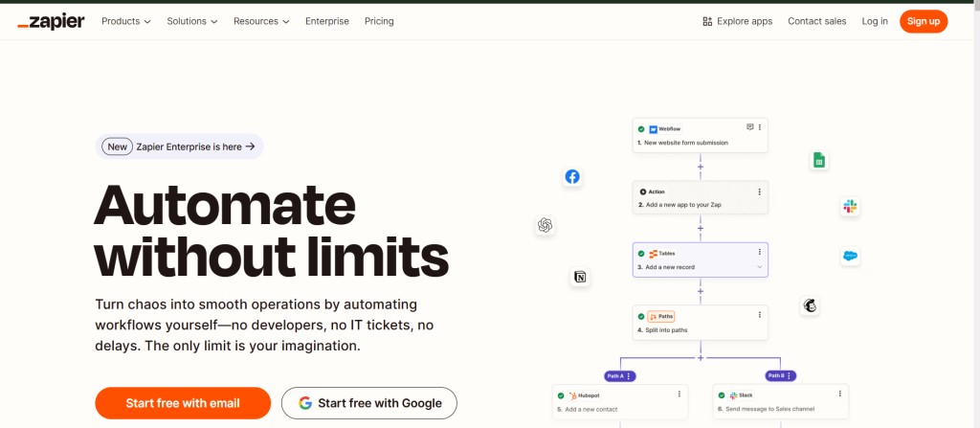Viewport: 980px width, 428px height.
Task: Open three-dot menu on Paths step
Action: [760, 315]
